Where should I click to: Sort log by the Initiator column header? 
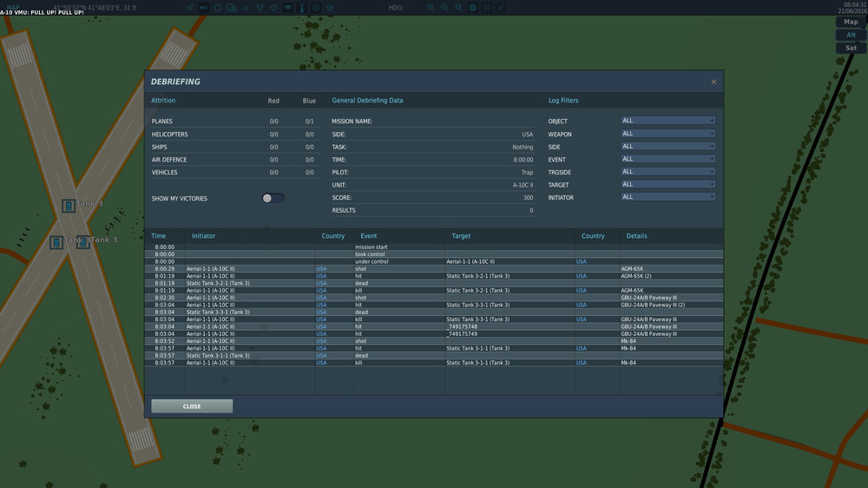(x=203, y=236)
